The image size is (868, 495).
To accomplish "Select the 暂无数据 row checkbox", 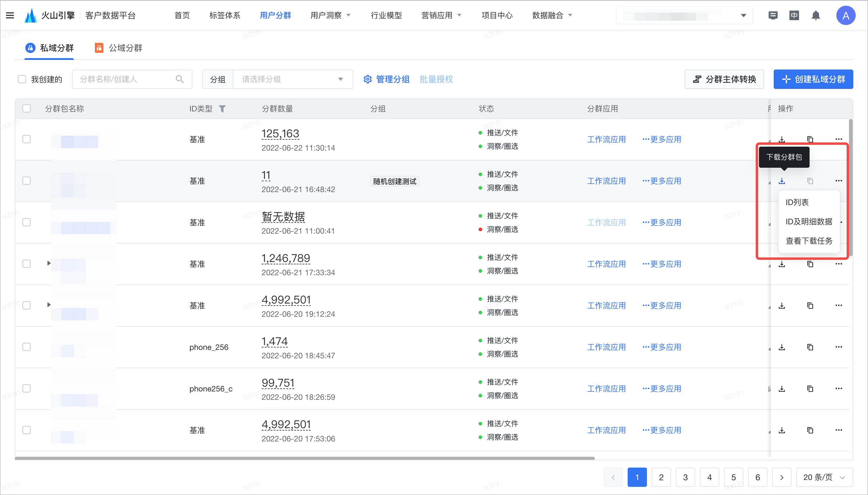I will tap(27, 222).
